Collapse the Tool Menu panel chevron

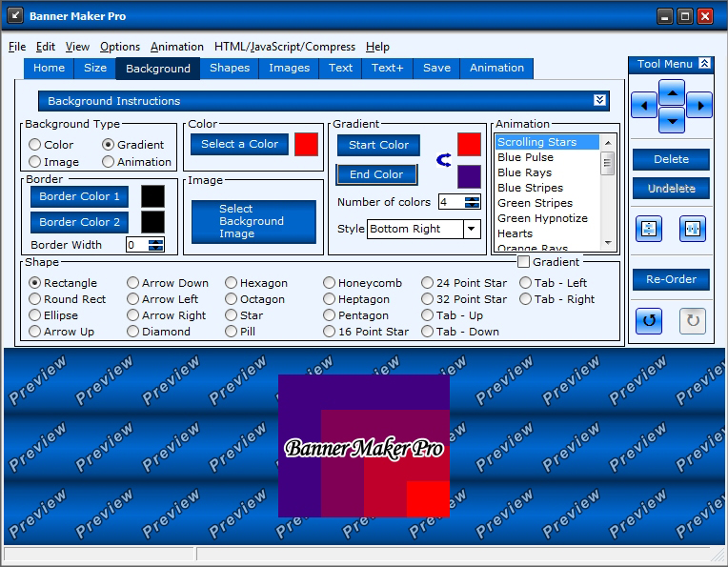[704, 63]
